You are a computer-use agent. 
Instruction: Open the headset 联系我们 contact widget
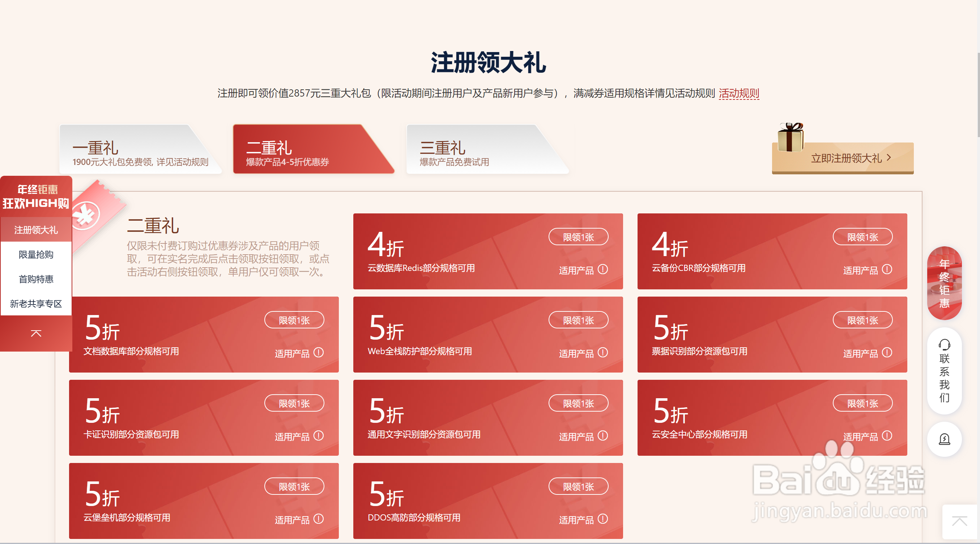[944, 370]
